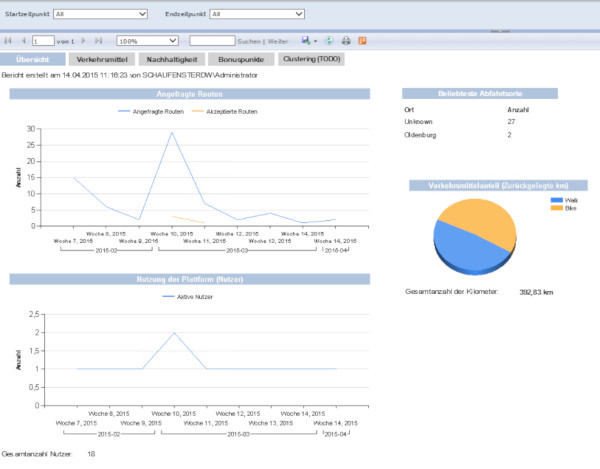Open the Endzeitpunkt dropdown
The image size is (600, 469).
(x=256, y=14)
